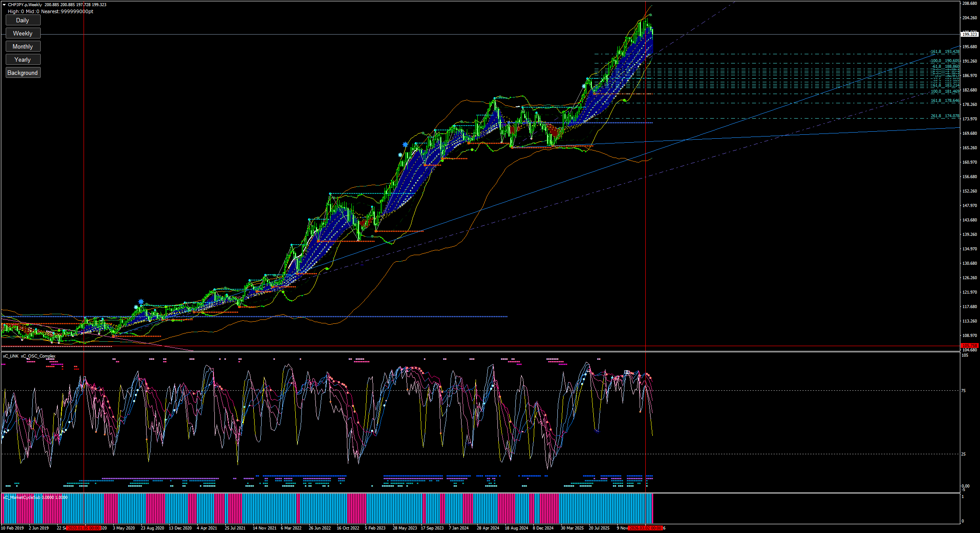Click the -161.8 193.428 Fibonacci level label
Image resolution: width=980 pixels, height=533 pixels.
[x=945, y=52]
